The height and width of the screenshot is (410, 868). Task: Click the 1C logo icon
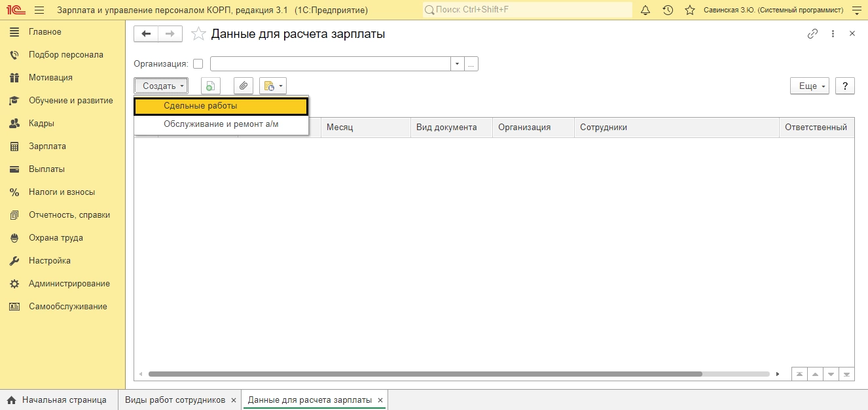point(15,10)
